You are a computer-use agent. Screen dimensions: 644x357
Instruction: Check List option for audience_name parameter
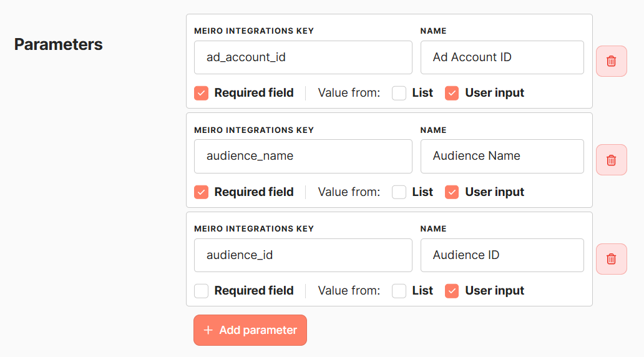pos(399,192)
